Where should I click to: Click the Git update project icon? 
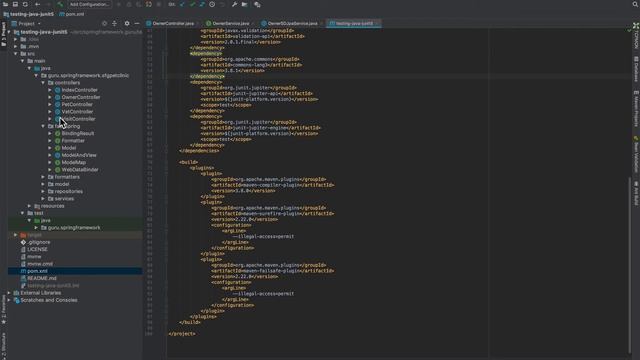click(182, 4)
